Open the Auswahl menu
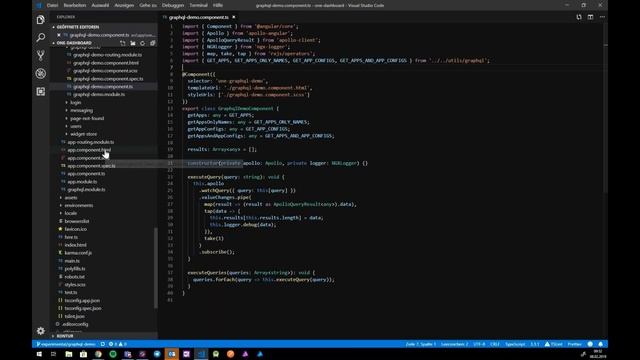The width and height of the screenshot is (640, 360). pyautogui.click(x=100, y=5)
